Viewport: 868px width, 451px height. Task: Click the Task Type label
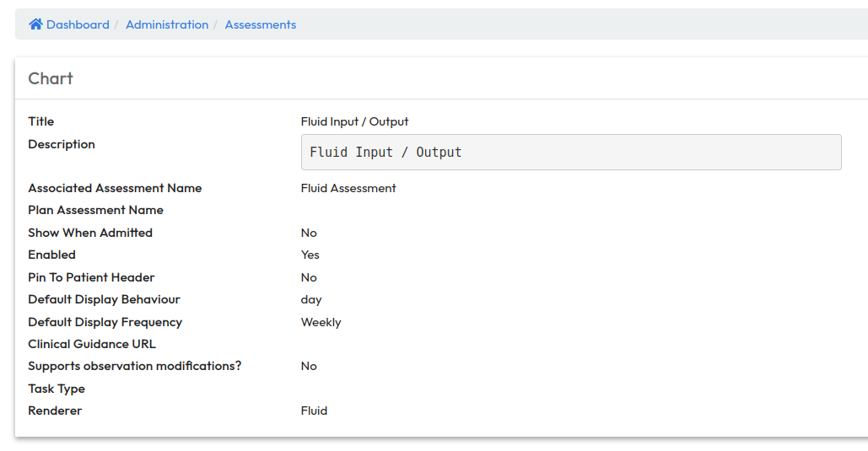[57, 389]
